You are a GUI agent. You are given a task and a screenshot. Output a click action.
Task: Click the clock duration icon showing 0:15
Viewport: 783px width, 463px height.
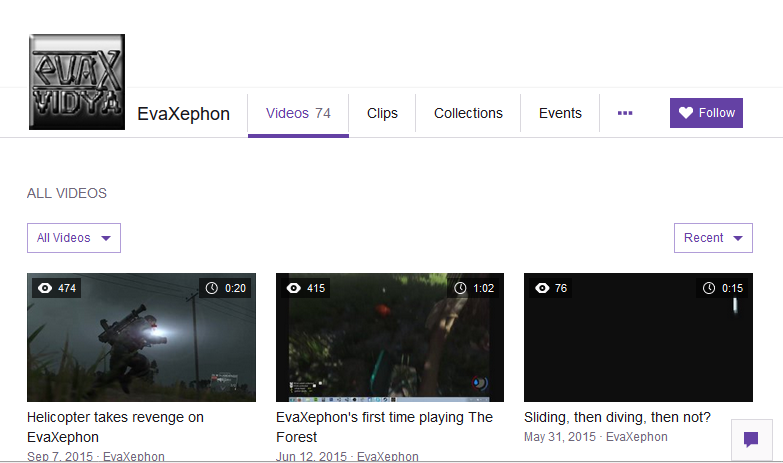coord(709,288)
